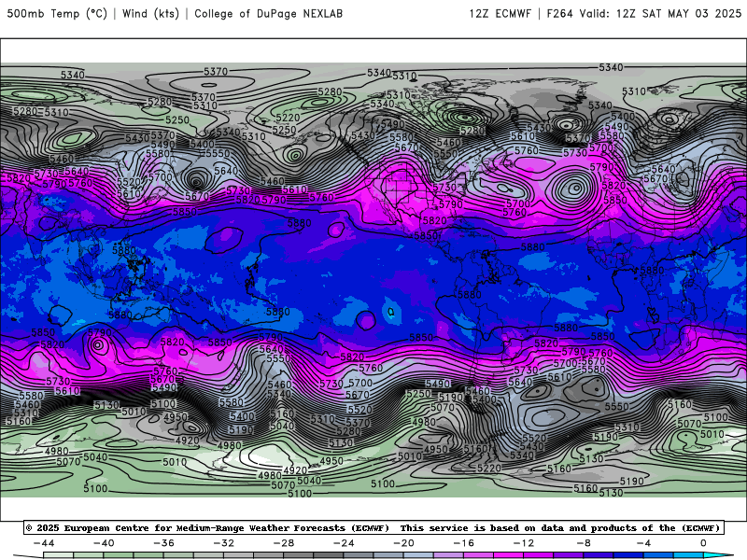
Task: Click the '© 2025 European Centre for Medium-Range Weather Forecasts' text
Action: (207, 527)
